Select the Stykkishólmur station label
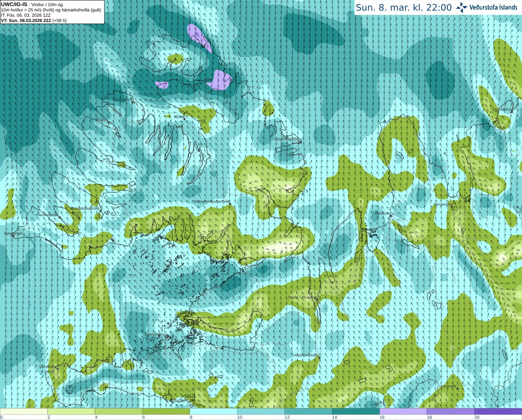This screenshot has height=420, width=522. click(156, 334)
